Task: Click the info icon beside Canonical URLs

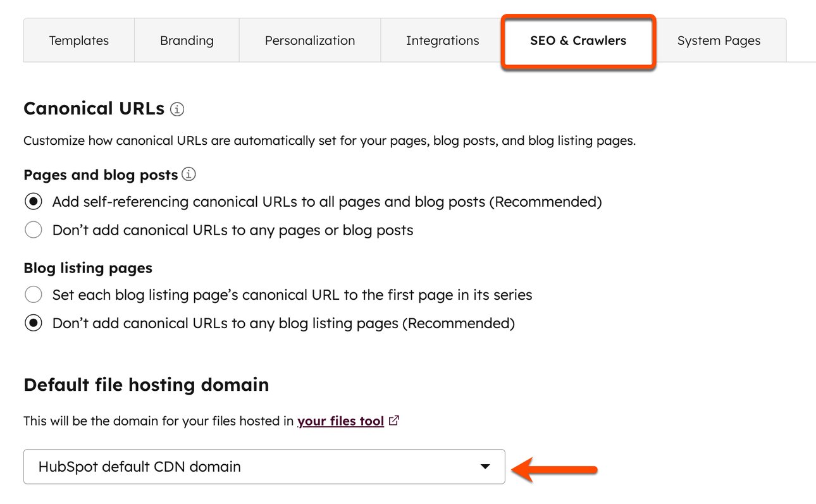Action: [x=177, y=109]
